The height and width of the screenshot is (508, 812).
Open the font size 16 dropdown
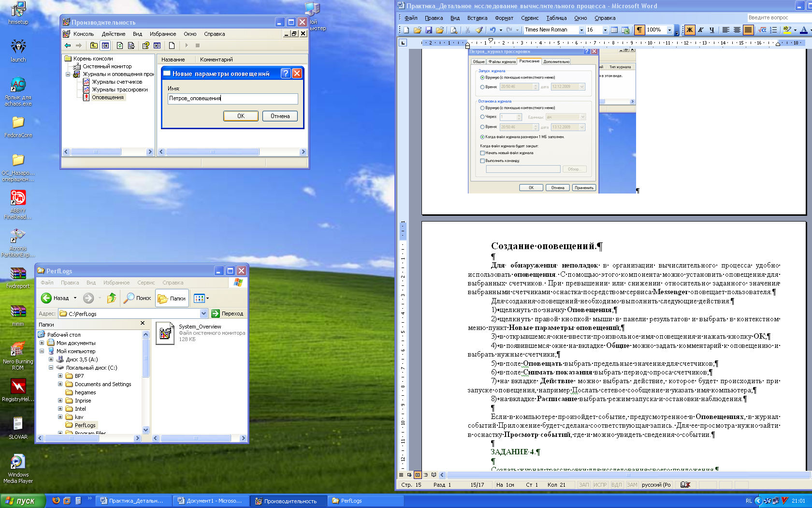click(x=605, y=30)
